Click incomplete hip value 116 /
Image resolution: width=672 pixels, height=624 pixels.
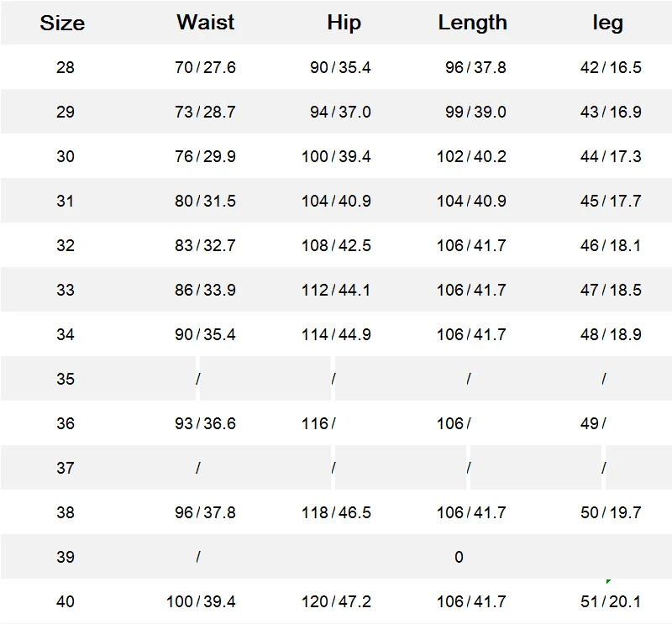click(x=318, y=423)
